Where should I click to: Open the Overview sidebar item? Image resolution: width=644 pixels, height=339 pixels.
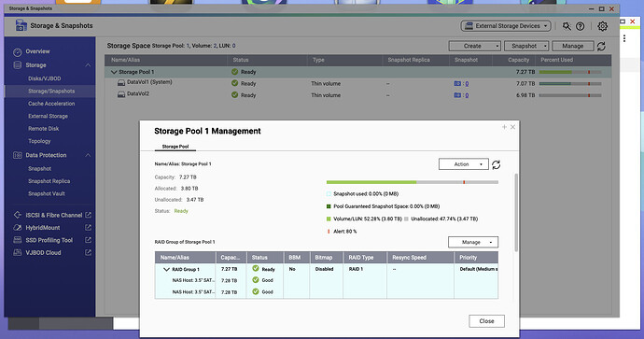click(37, 51)
